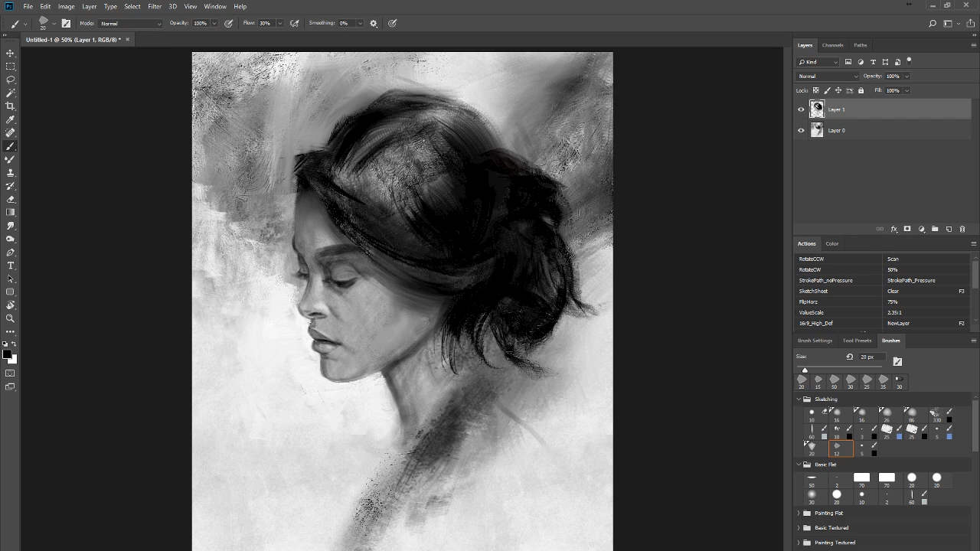Switch to the Channels tab

832,45
